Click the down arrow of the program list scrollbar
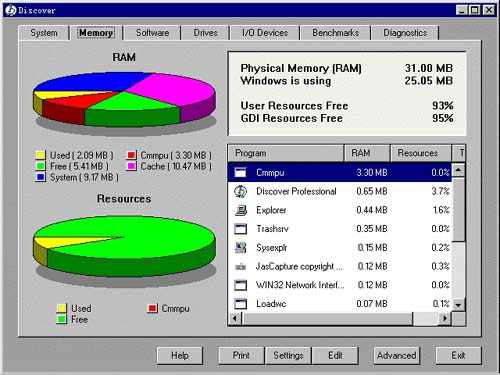500x375 pixels. (x=459, y=305)
